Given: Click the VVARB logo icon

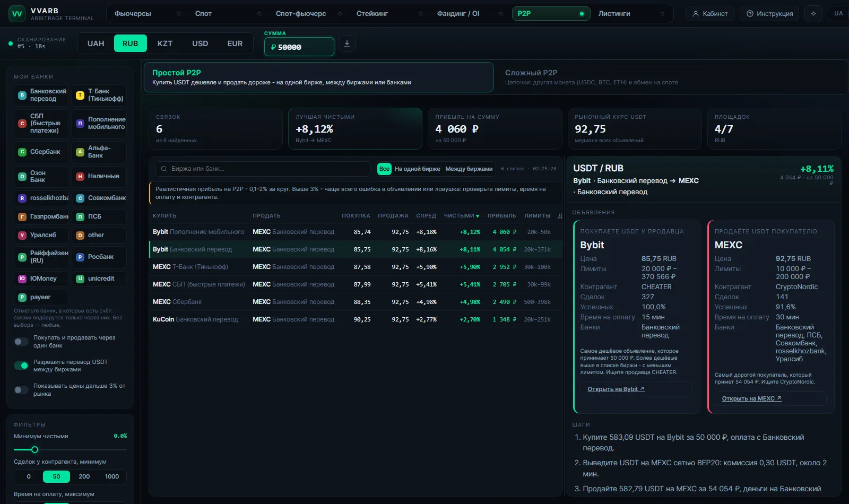Looking at the screenshot, I should point(17,14).
